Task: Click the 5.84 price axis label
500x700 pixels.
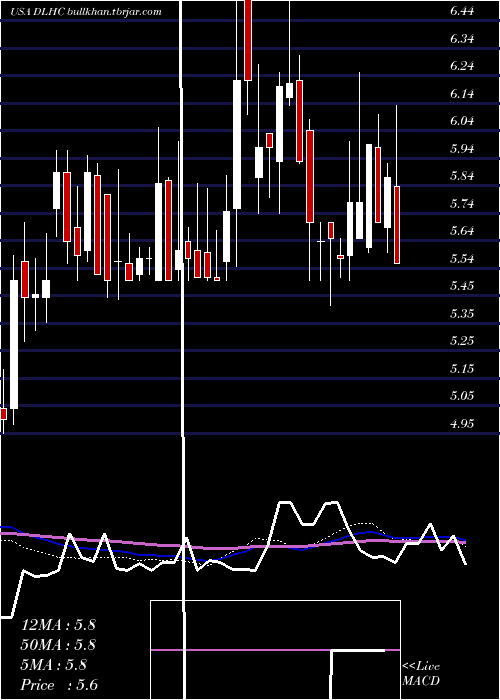Action: [462, 176]
